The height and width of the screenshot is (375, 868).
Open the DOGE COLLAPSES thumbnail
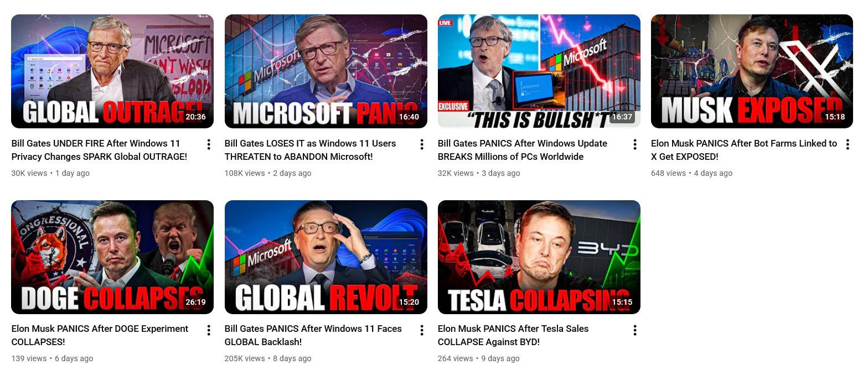(x=112, y=257)
